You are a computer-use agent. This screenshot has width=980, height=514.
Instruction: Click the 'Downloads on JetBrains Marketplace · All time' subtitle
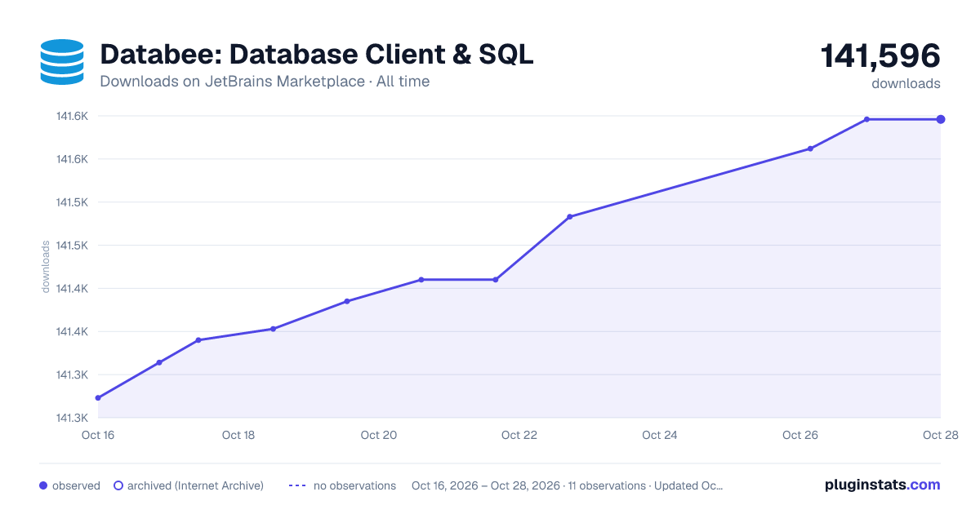265,82
